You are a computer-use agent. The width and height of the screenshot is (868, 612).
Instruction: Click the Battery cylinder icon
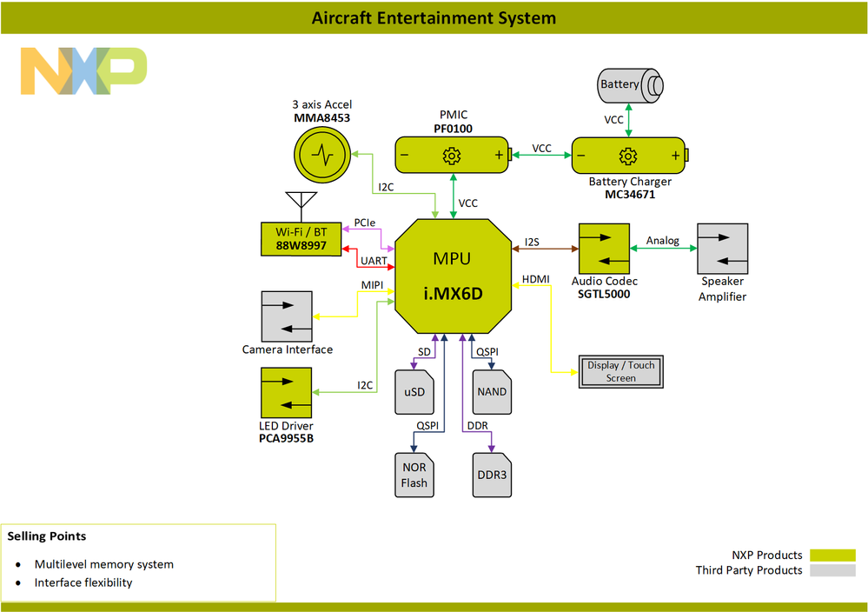tap(630, 85)
